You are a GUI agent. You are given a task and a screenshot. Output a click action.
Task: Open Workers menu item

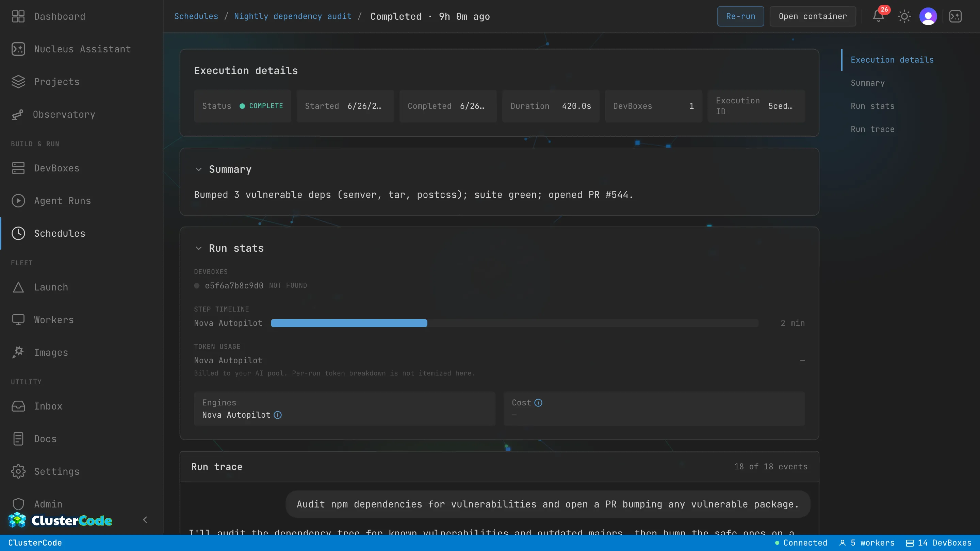point(81,320)
